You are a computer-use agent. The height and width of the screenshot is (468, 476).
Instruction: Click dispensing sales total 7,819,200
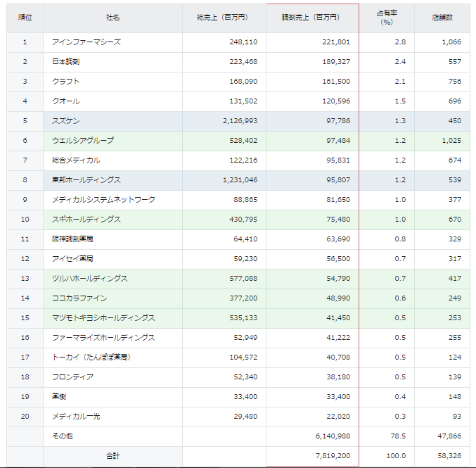coord(333,456)
